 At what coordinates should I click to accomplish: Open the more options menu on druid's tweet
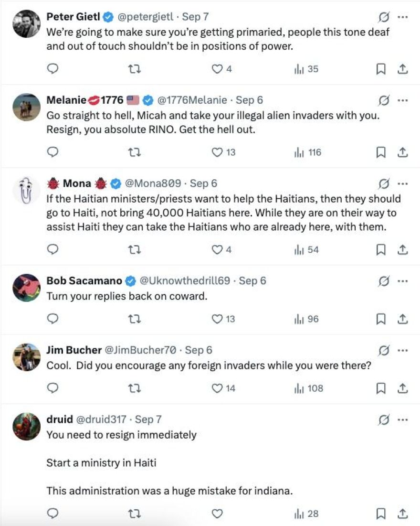(x=403, y=419)
